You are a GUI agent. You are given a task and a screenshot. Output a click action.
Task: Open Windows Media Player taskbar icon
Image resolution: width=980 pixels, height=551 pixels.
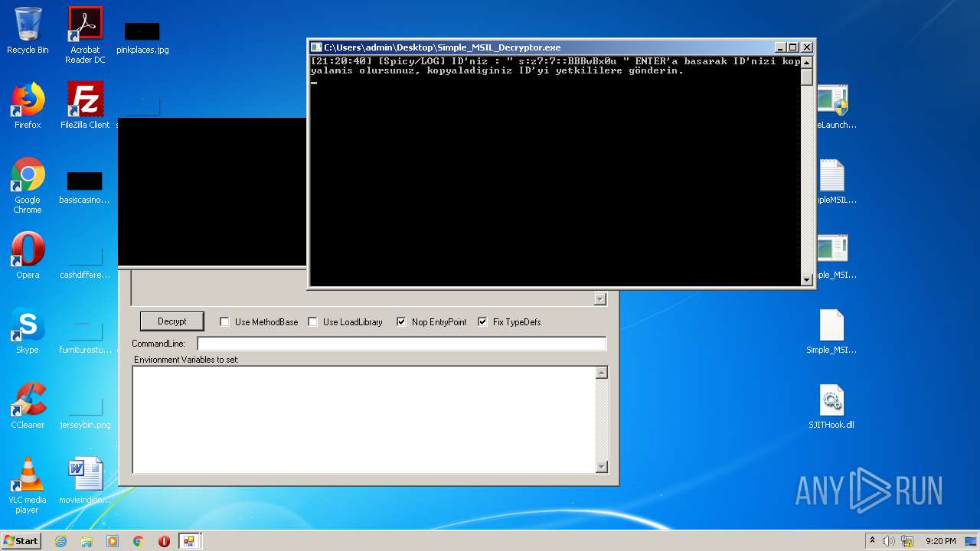(x=113, y=541)
